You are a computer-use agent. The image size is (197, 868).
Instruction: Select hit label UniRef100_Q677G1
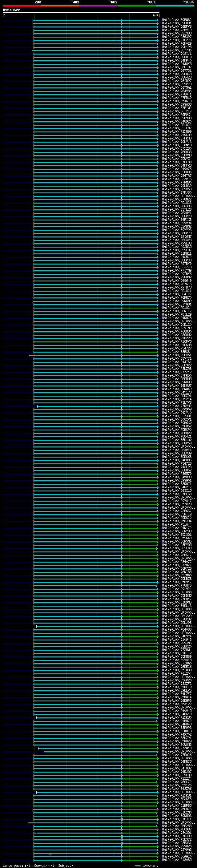176,71
